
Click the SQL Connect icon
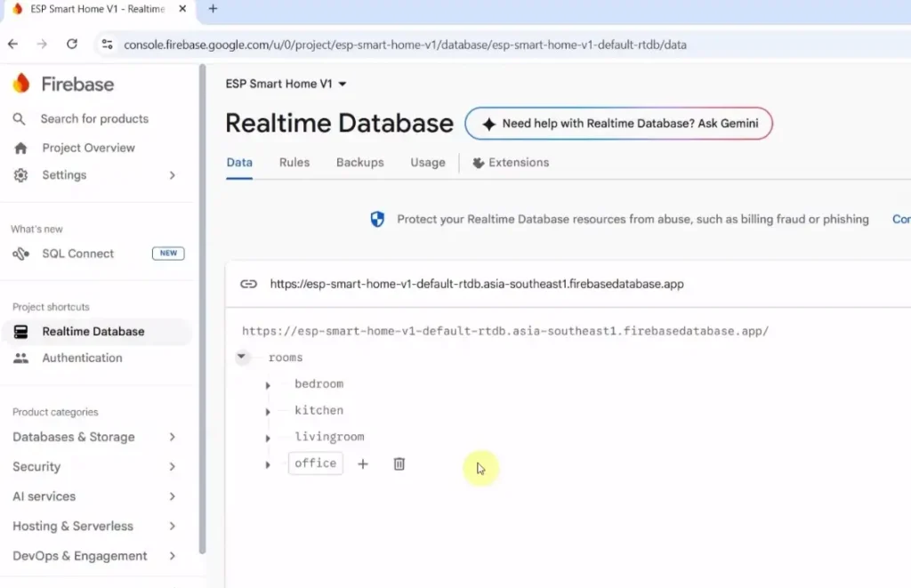(21, 254)
